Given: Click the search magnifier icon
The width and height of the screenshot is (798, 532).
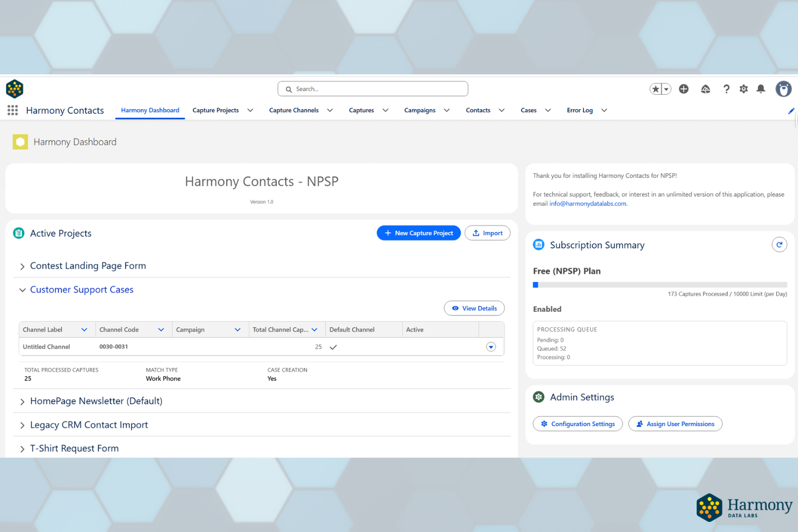Looking at the screenshot, I should coord(289,89).
